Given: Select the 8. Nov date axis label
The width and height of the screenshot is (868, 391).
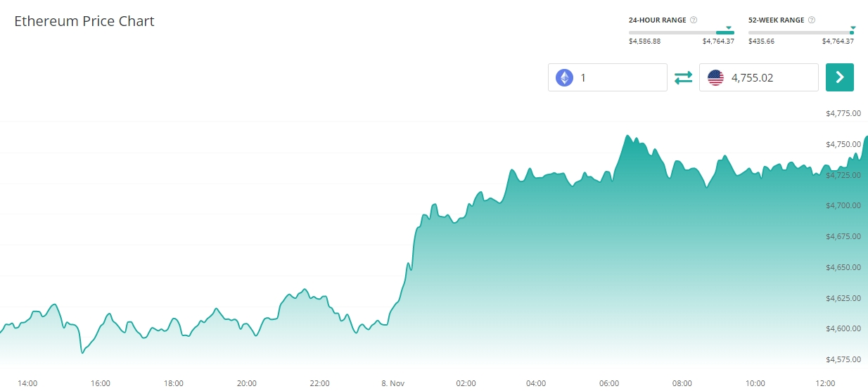Looking at the screenshot, I should pyautogui.click(x=394, y=383).
